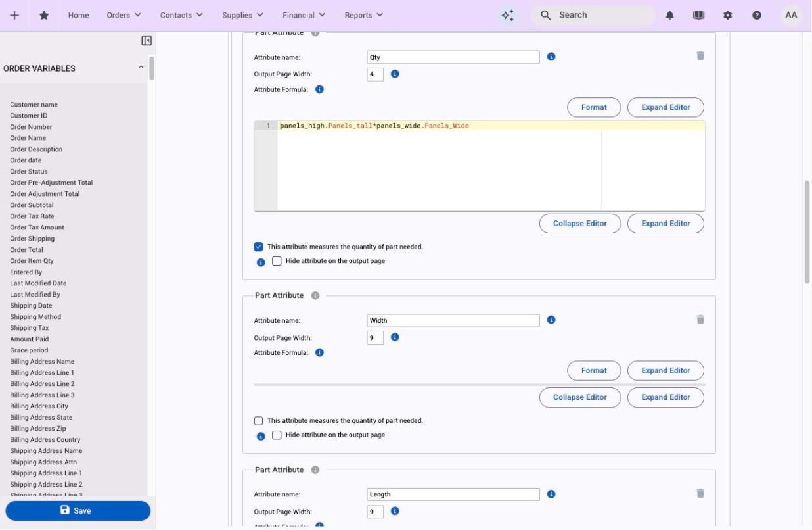The image size is (812, 530).
Task: Click the AI sparkle assistant icon
Action: (x=507, y=15)
